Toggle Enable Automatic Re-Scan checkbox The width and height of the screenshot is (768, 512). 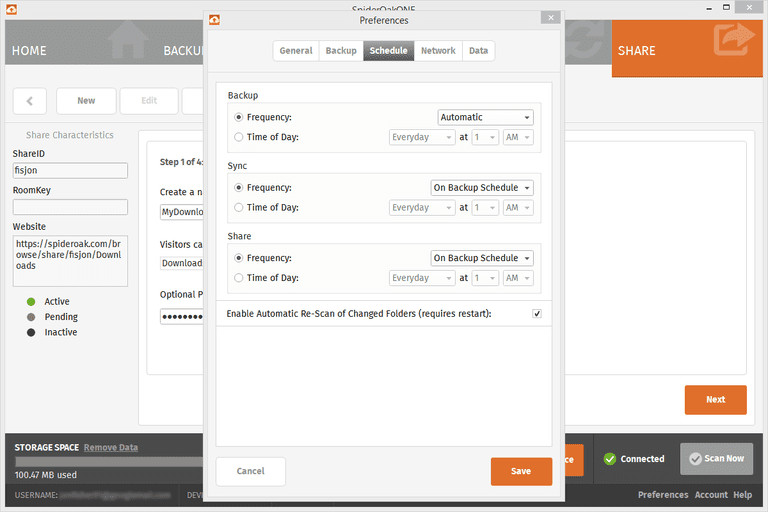click(537, 314)
